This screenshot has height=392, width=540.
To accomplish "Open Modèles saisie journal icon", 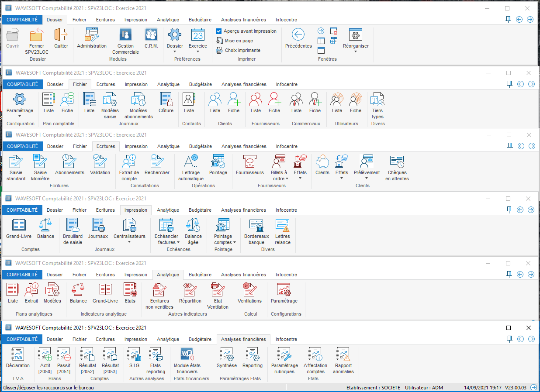I will click(110, 100).
